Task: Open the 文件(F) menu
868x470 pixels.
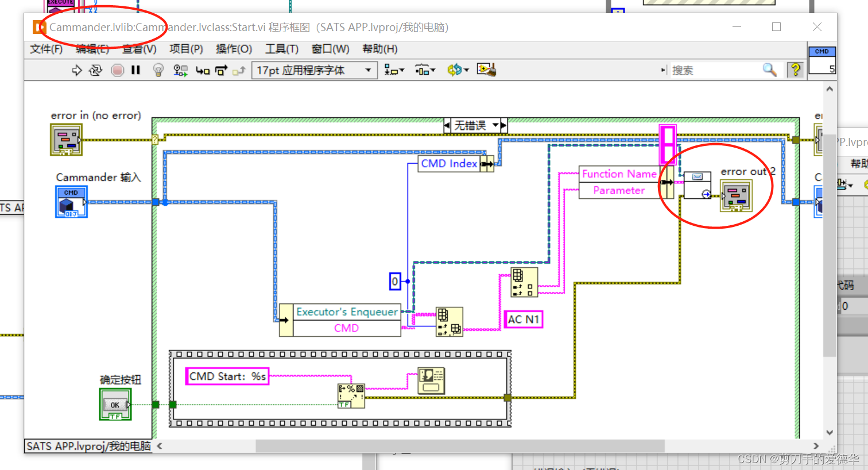Action: [x=46, y=49]
